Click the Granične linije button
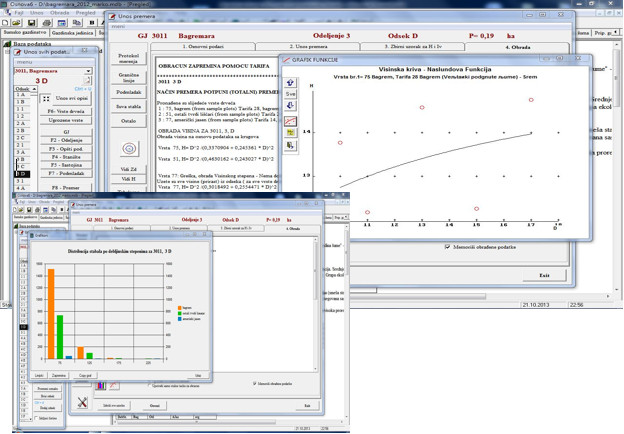This screenshot has width=624, height=434. click(x=129, y=77)
